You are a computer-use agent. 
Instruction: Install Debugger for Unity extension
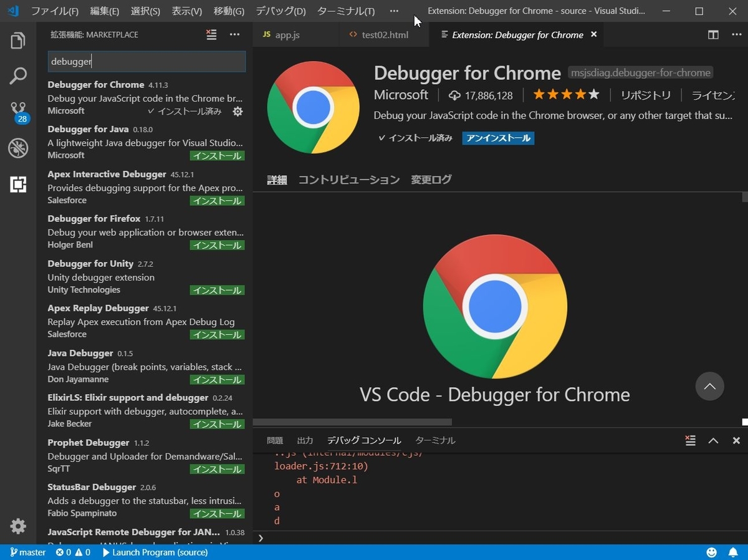click(x=217, y=291)
